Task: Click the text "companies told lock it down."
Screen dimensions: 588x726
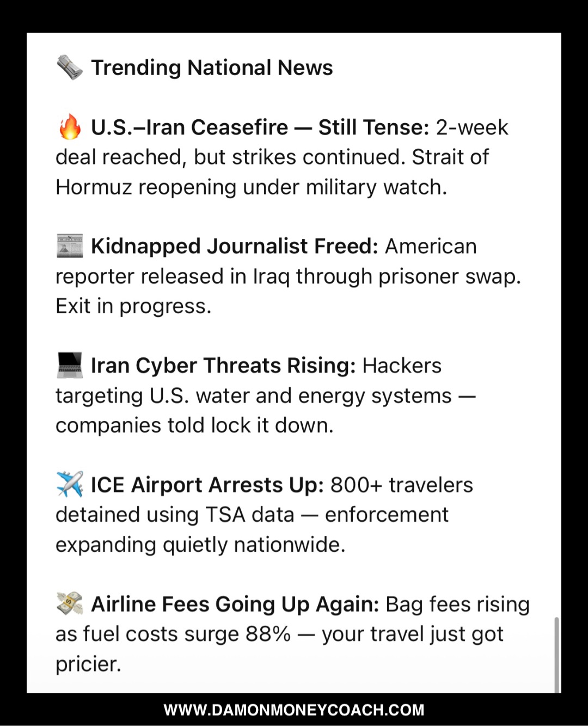Action: [x=194, y=425]
